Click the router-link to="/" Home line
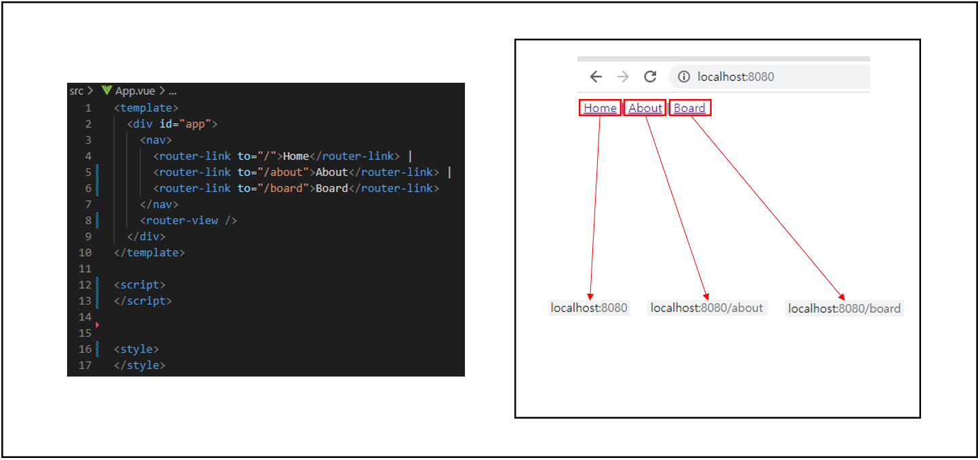Screen dimensions: 980x460 coord(283,156)
